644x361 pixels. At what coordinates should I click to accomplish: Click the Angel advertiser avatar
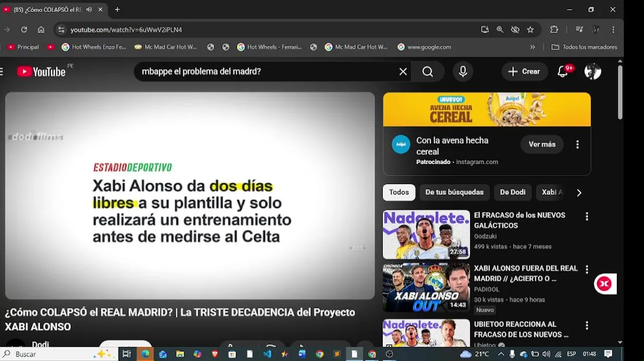(x=401, y=144)
